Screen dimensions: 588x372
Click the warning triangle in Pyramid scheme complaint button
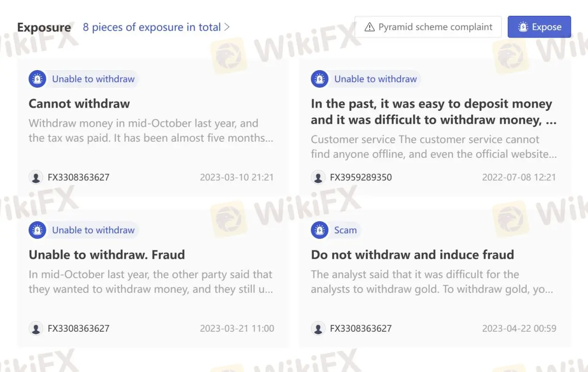pyautogui.click(x=370, y=26)
